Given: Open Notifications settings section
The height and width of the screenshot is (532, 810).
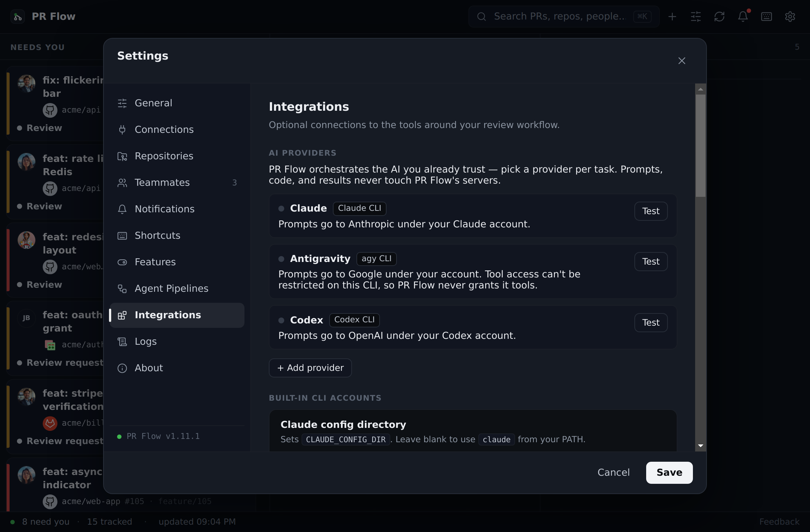Looking at the screenshot, I should 177,209.
